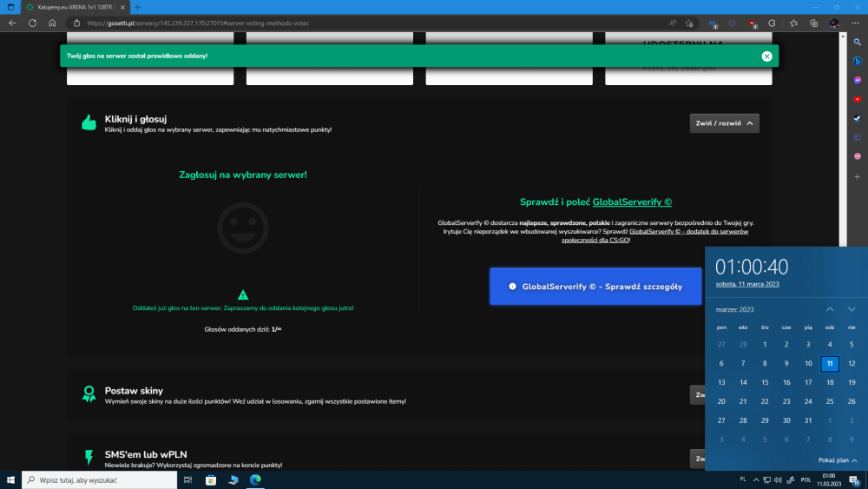Open Microsoft Store from taskbar
The image size is (868, 489).
211,480
